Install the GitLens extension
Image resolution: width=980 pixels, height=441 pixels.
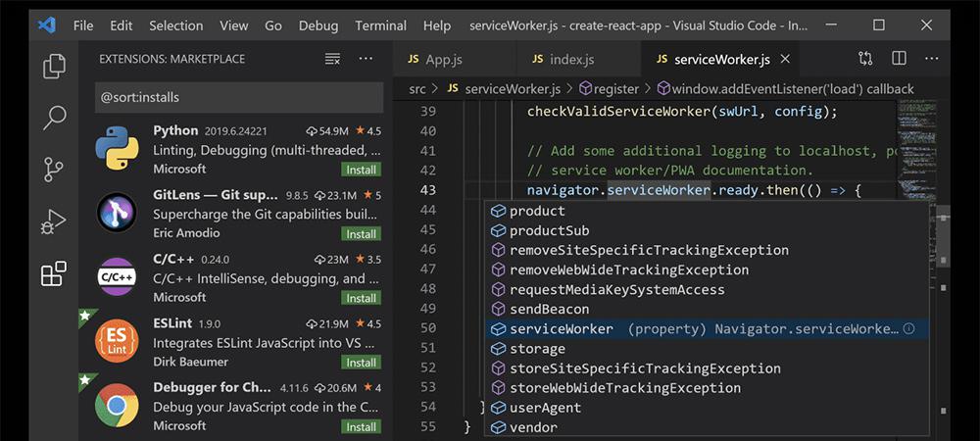coord(362,234)
